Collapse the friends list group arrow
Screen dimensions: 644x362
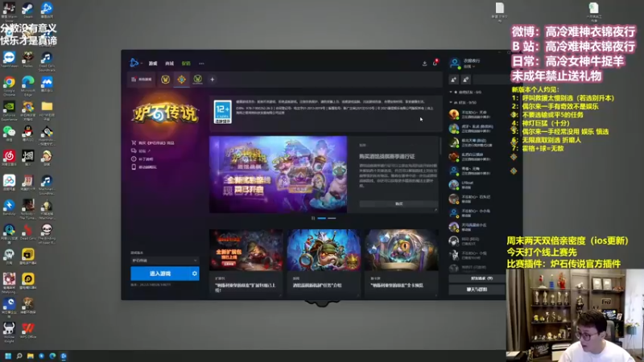[x=451, y=102]
